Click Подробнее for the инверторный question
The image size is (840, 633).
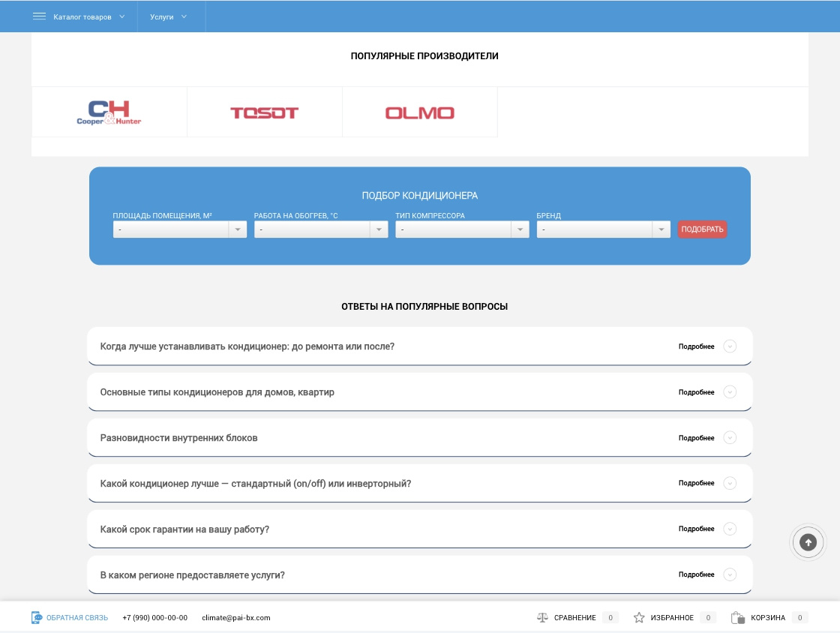tap(697, 483)
